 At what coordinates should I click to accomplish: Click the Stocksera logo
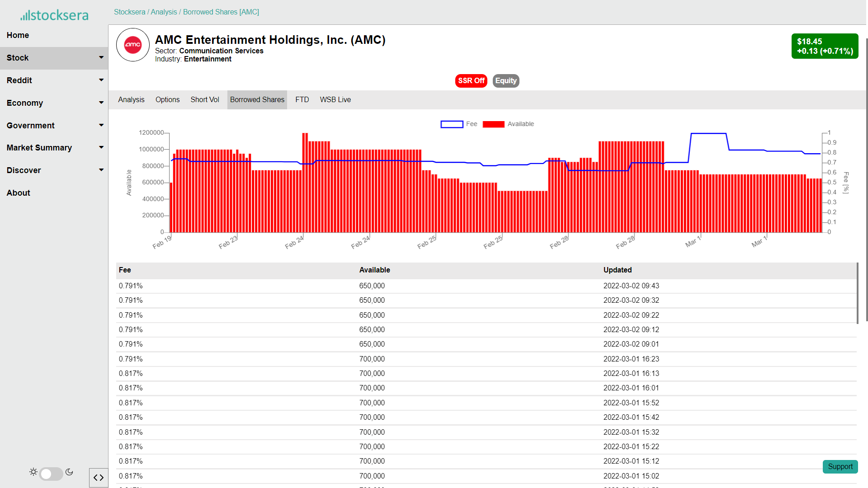54,15
